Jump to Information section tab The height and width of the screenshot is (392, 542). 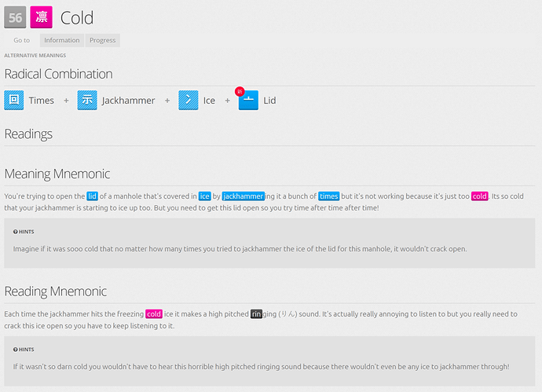pos(61,40)
